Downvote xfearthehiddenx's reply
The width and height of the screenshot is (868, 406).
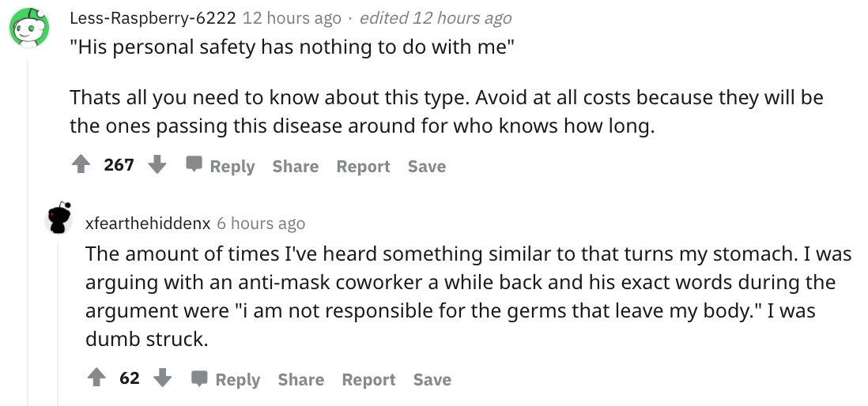coord(162,378)
